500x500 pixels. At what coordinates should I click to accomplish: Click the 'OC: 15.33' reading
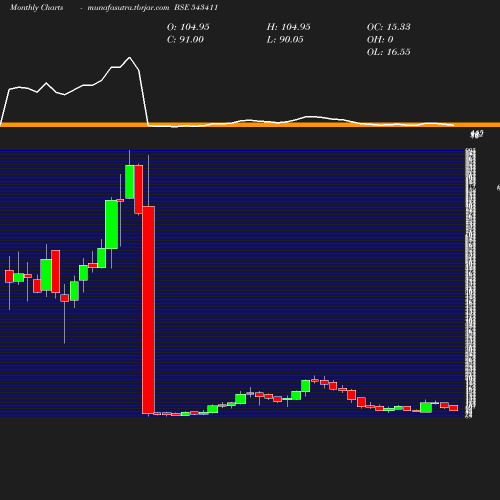click(x=389, y=27)
